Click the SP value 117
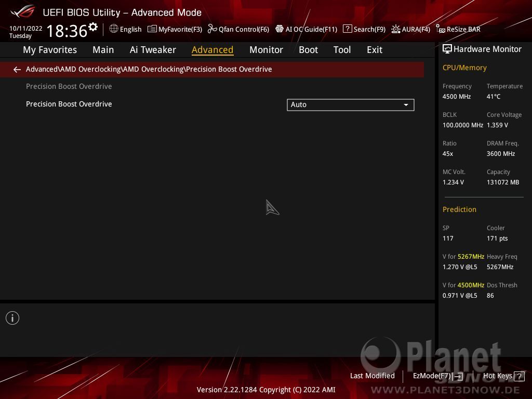532x399 pixels. tap(448, 238)
